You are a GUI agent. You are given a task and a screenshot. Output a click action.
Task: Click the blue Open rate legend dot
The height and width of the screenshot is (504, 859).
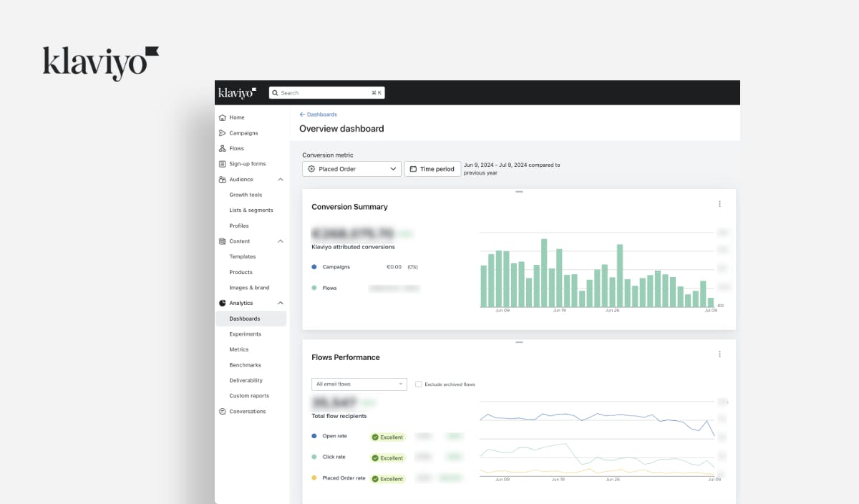pos(314,436)
